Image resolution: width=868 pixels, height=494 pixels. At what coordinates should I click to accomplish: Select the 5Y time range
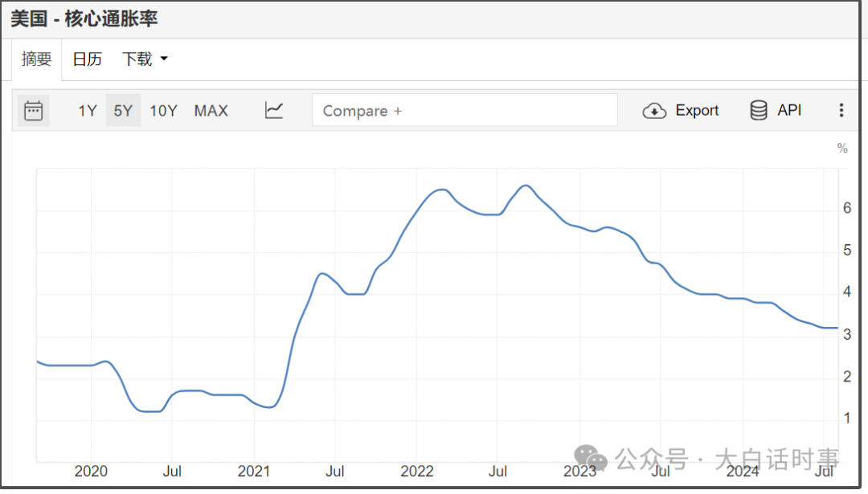point(123,111)
